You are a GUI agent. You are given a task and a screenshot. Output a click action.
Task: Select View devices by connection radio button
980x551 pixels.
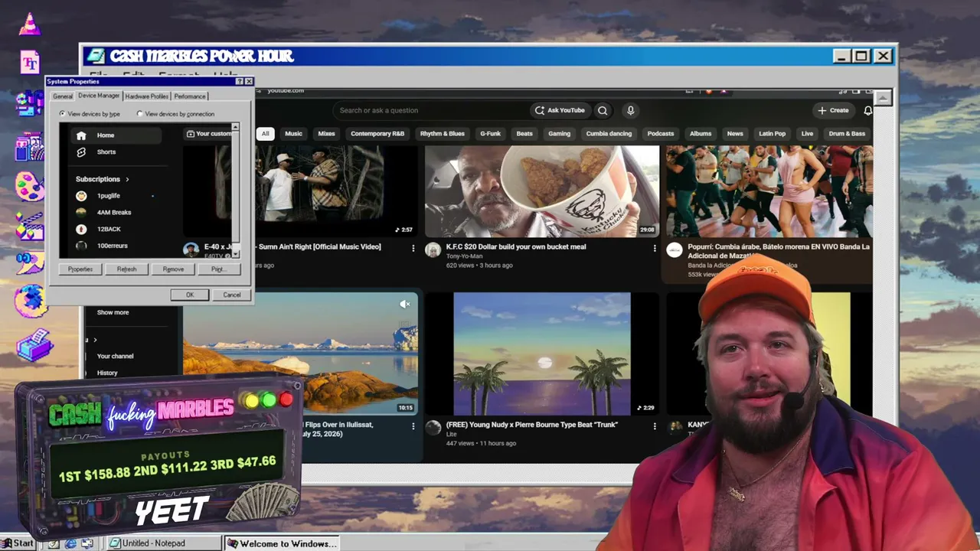tap(140, 114)
